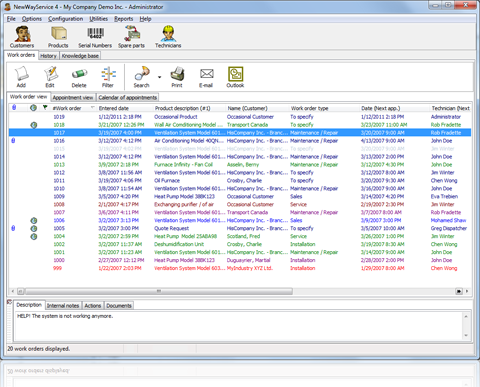This screenshot has width=480, height=387.
Task: Open the Utilities menu
Action: (98, 19)
